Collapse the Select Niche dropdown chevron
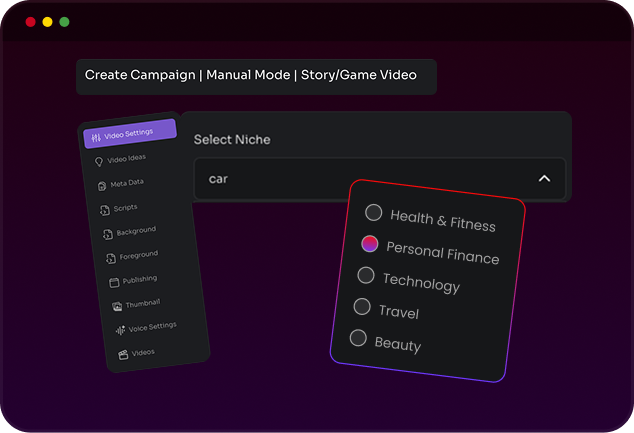The height and width of the screenshot is (433, 634). [x=544, y=178]
